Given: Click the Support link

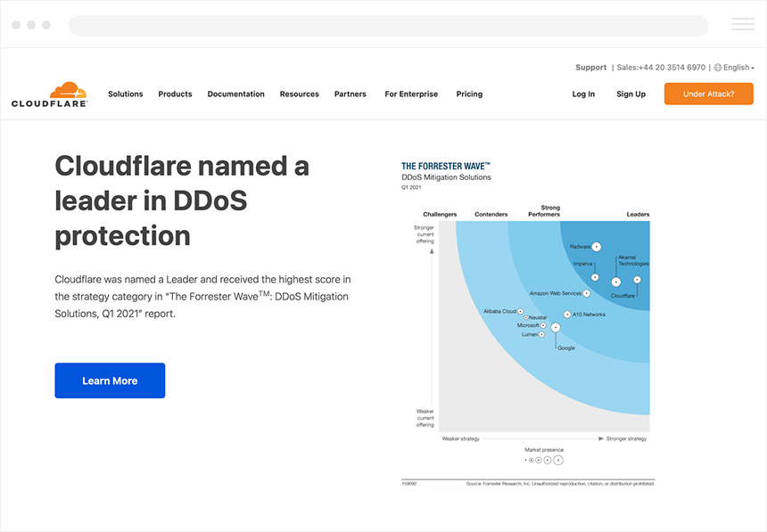Looking at the screenshot, I should click(591, 68).
